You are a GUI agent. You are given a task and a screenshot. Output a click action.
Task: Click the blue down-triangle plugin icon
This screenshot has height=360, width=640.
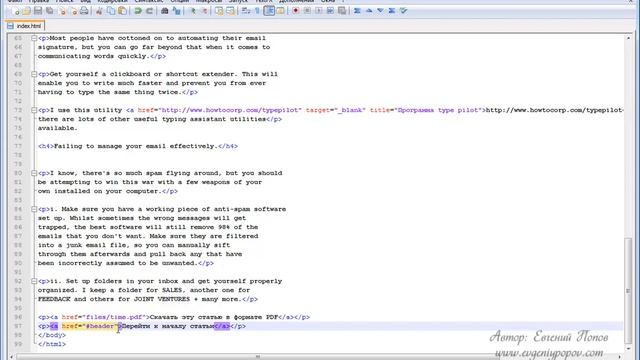[380, 11]
